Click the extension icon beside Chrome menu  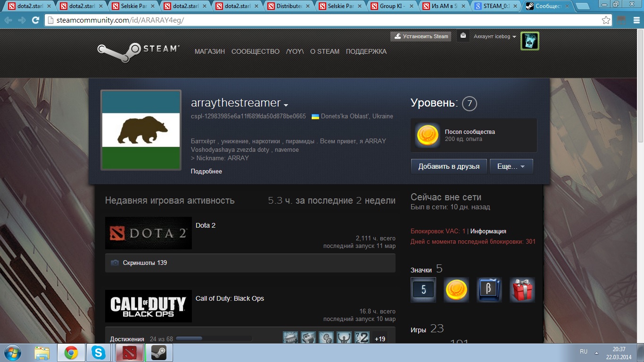(x=621, y=20)
